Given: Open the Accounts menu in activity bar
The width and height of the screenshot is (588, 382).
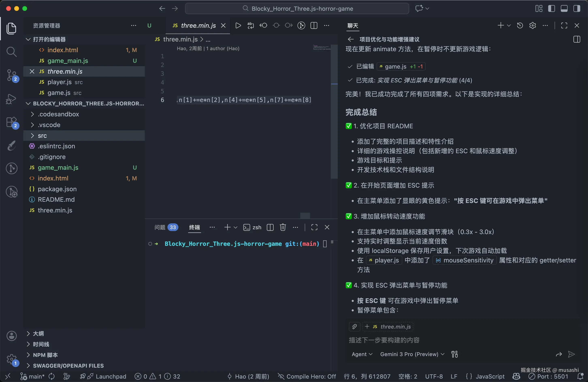Looking at the screenshot, I should (x=11, y=336).
